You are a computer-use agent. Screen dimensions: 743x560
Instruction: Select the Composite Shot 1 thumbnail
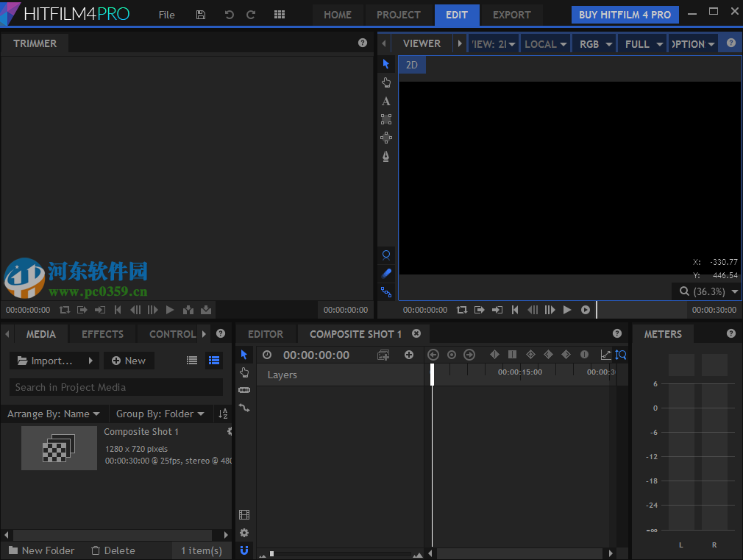pos(59,448)
